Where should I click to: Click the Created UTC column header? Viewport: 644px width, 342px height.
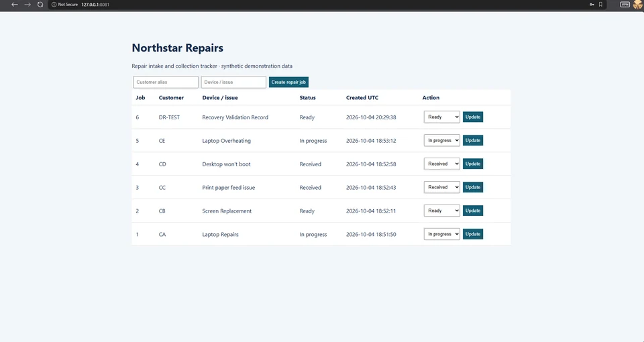362,98
